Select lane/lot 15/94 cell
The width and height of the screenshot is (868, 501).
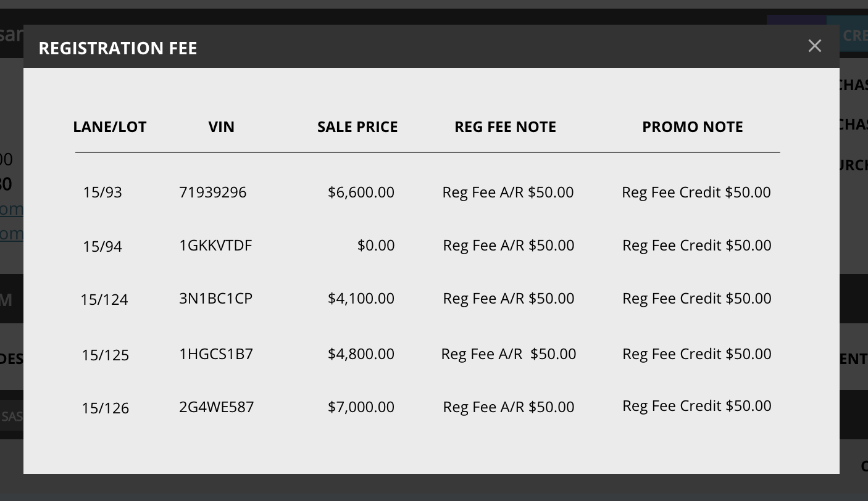(102, 247)
